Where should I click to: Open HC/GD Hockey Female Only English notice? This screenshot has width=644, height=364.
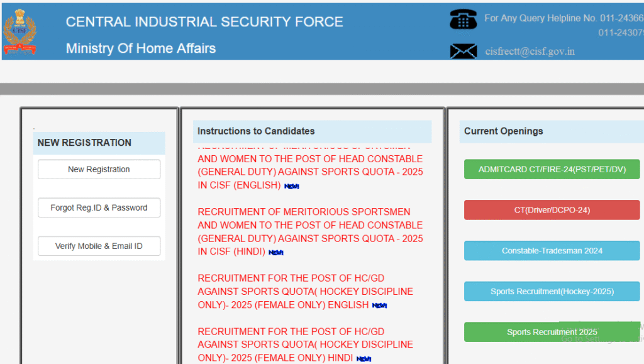(305, 291)
